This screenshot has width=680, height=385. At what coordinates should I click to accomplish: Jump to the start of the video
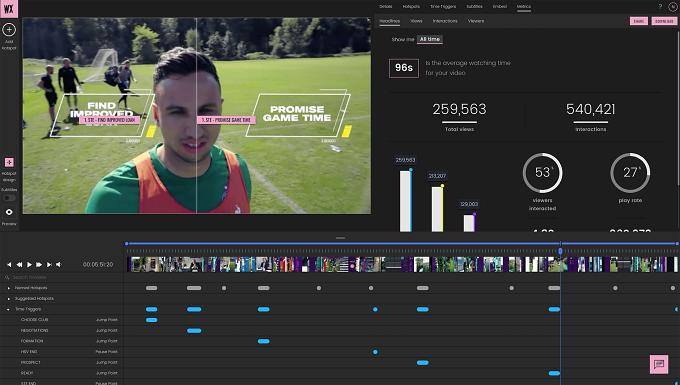click(9, 264)
